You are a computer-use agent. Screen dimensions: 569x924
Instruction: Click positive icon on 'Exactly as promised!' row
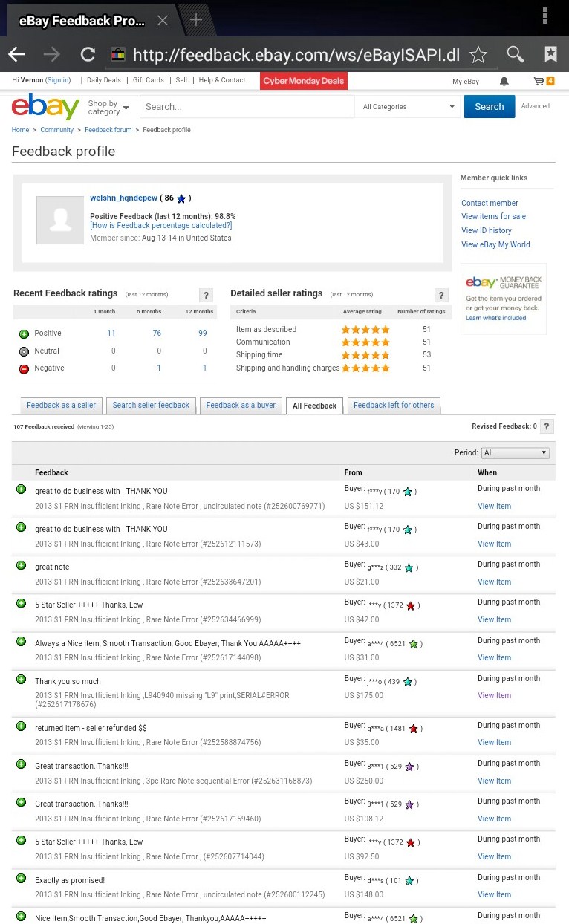pos(21,878)
